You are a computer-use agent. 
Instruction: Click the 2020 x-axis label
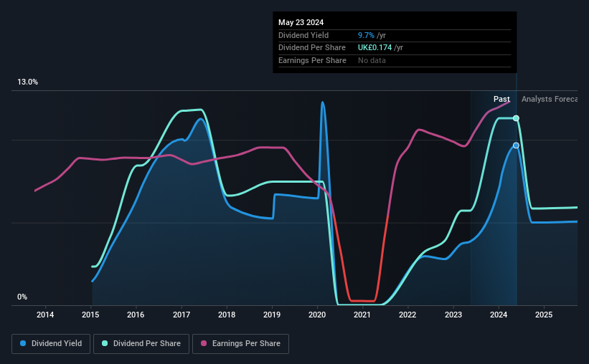pos(317,315)
